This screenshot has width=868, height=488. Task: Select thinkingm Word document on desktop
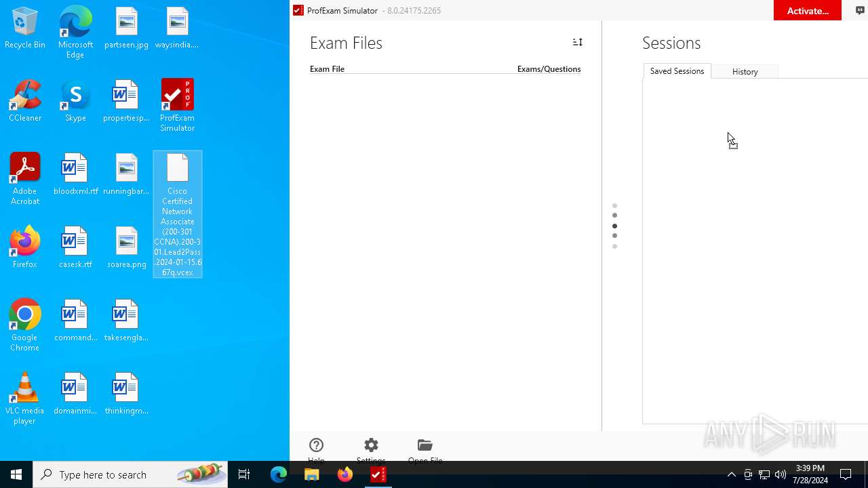[x=126, y=394]
